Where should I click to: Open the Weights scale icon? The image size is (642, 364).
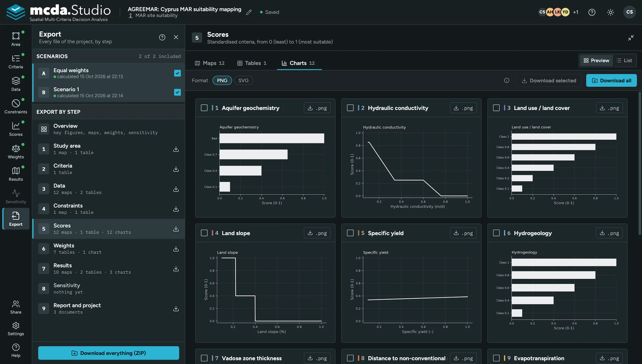pyautogui.click(x=16, y=148)
